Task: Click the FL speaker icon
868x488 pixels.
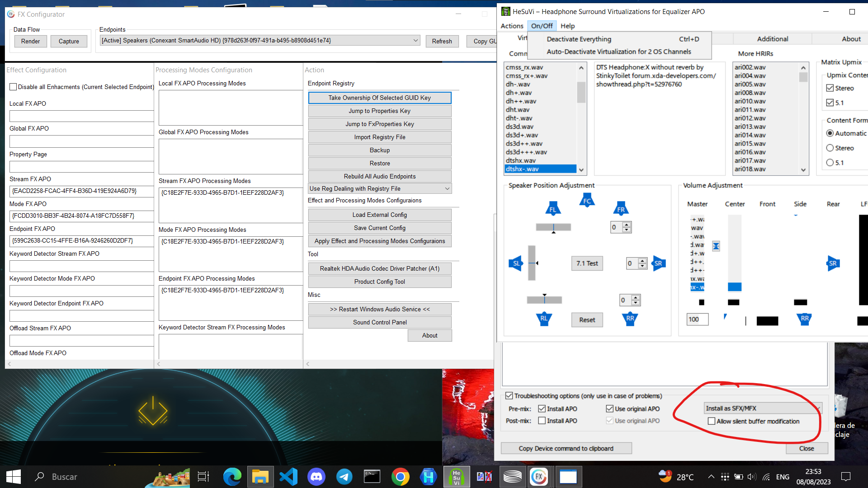Action: (x=553, y=208)
